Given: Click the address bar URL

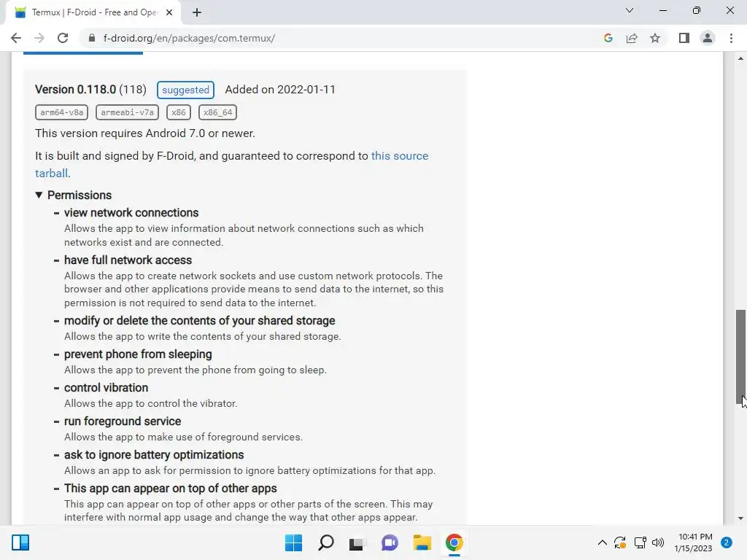Looking at the screenshot, I should click(189, 38).
